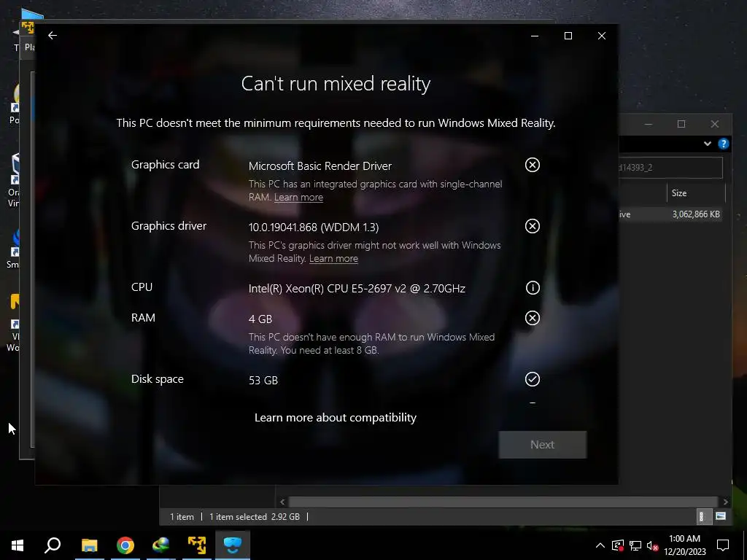
Task: Open Learn more link under Graphics driver
Action: coord(333,258)
